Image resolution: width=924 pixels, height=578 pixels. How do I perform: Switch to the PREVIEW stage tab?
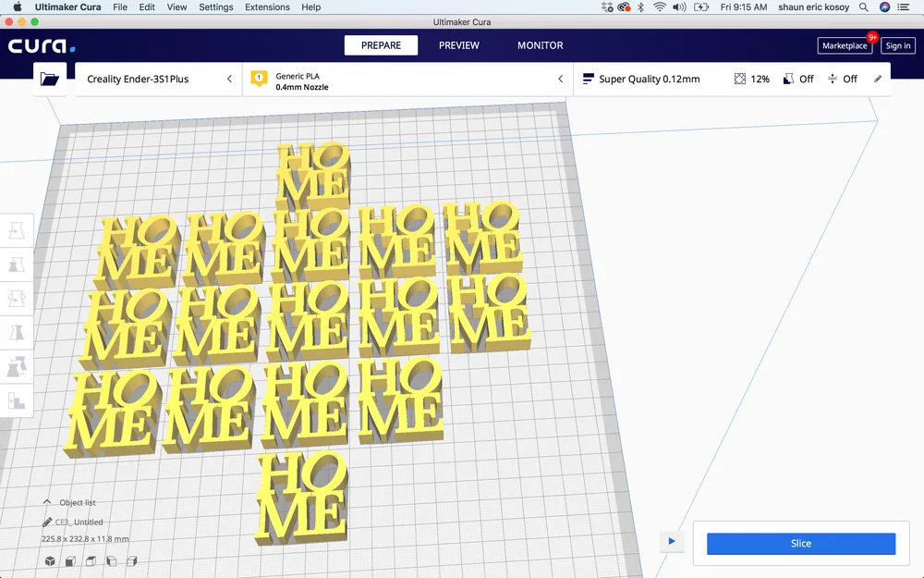click(459, 45)
